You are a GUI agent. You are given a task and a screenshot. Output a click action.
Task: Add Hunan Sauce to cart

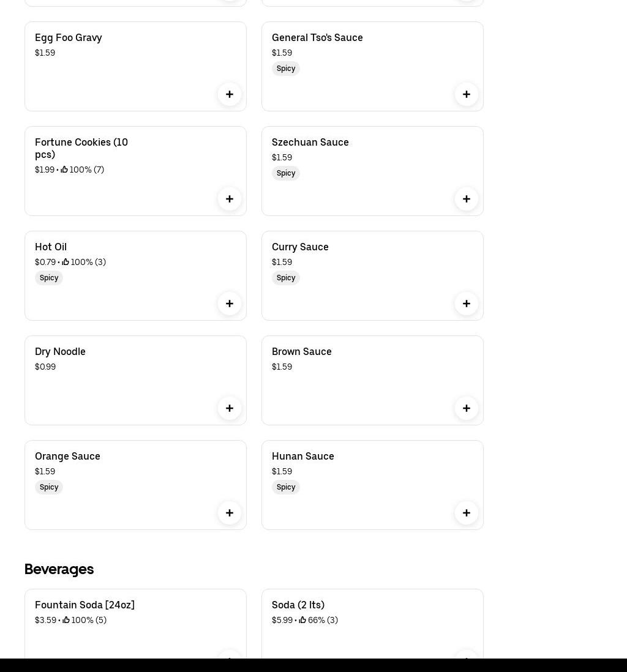tap(467, 513)
